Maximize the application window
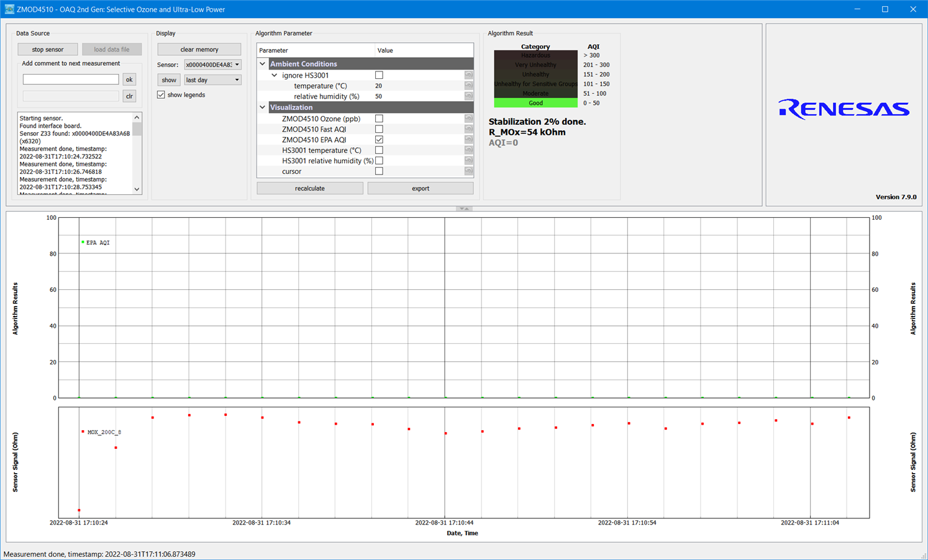Image resolution: width=928 pixels, height=560 pixels. (x=885, y=9)
